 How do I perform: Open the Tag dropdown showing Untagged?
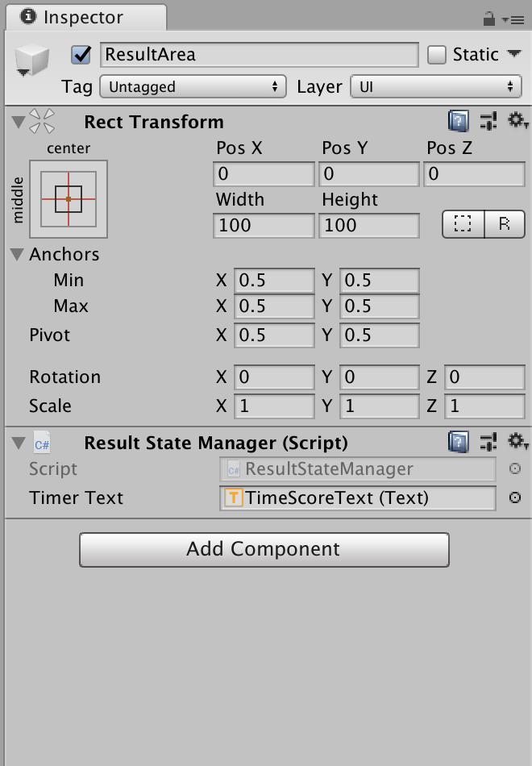193,86
